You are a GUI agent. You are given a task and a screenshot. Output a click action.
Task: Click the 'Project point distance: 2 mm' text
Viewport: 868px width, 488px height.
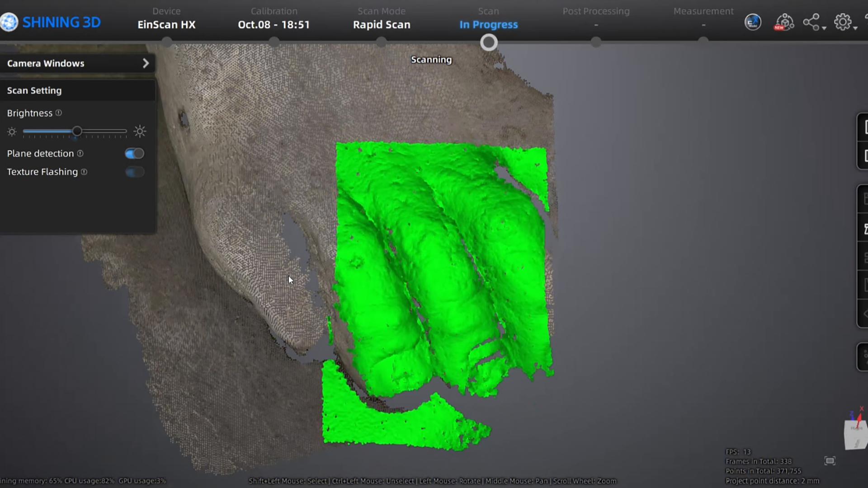[772, 481]
